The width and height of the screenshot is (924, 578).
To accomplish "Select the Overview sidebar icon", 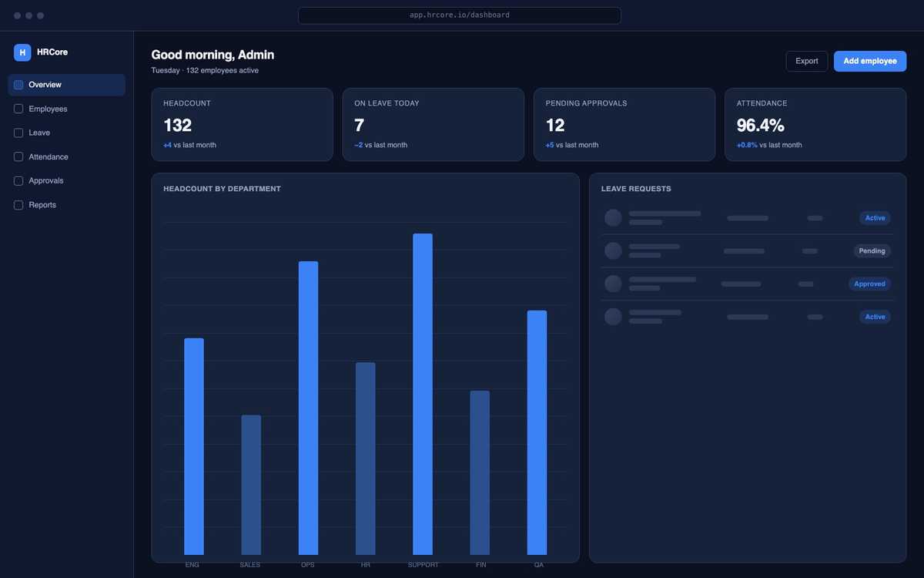I will tap(18, 85).
